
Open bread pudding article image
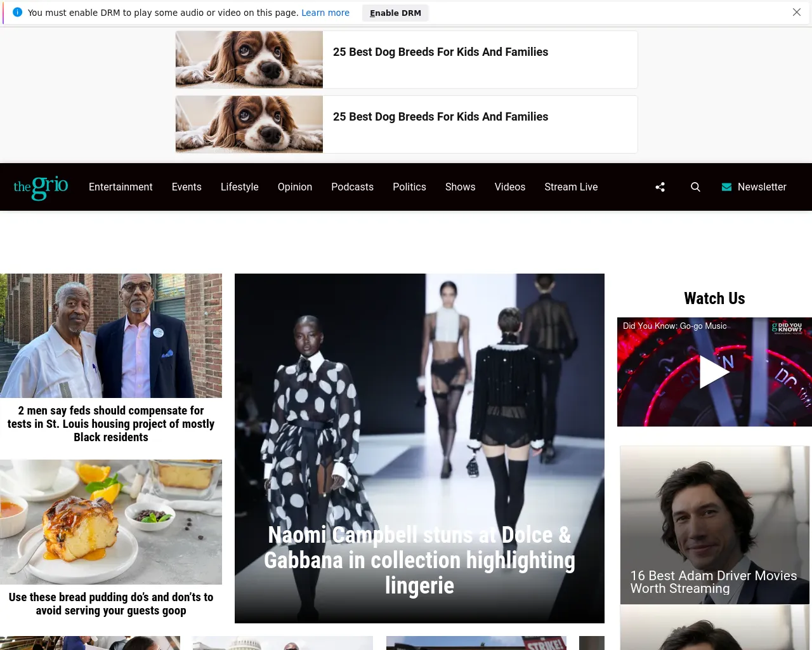click(111, 522)
